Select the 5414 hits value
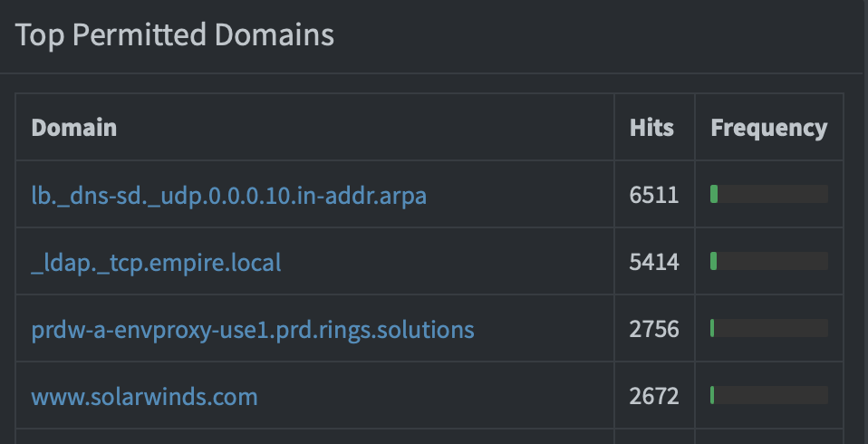The width and height of the screenshot is (868, 444). pos(654,262)
